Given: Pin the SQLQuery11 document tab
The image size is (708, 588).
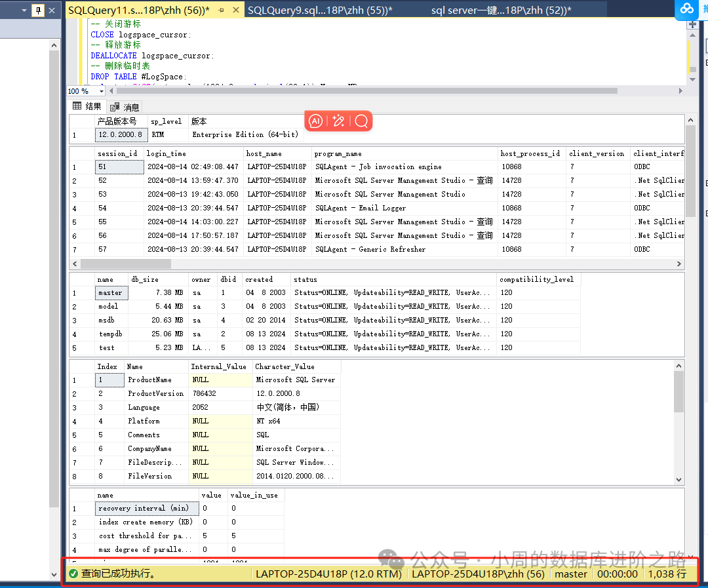Looking at the screenshot, I should 220,10.
